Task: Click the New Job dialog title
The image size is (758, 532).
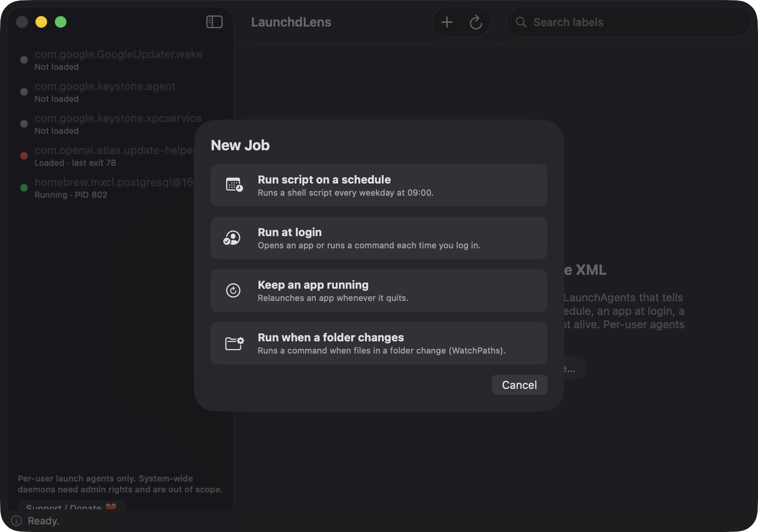Action: (x=240, y=145)
